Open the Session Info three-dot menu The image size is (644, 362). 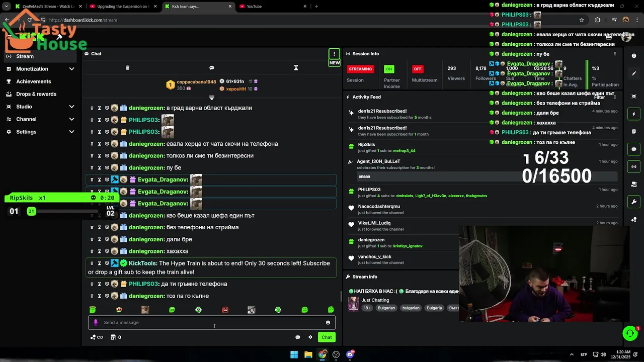(x=615, y=54)
